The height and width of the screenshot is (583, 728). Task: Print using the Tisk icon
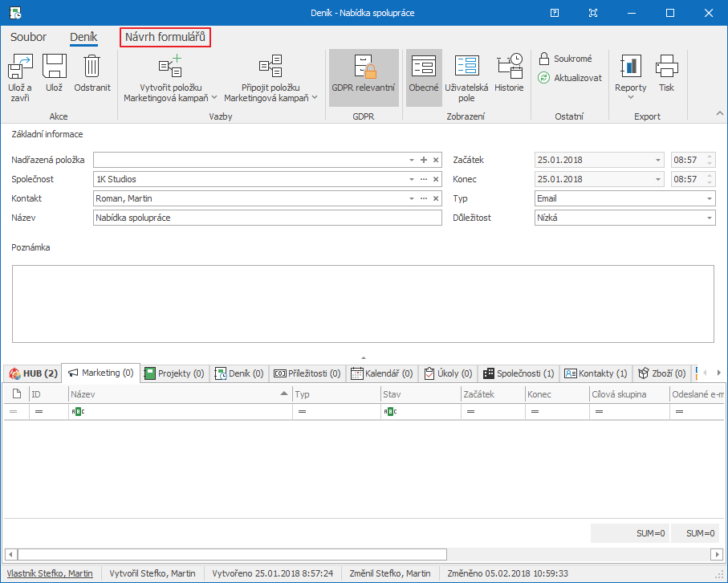click(667, 66)
